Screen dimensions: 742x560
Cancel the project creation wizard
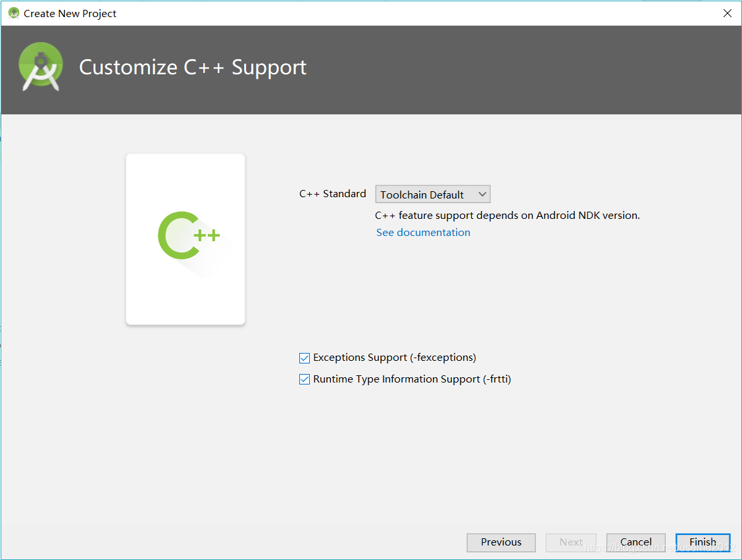(635, 542)
